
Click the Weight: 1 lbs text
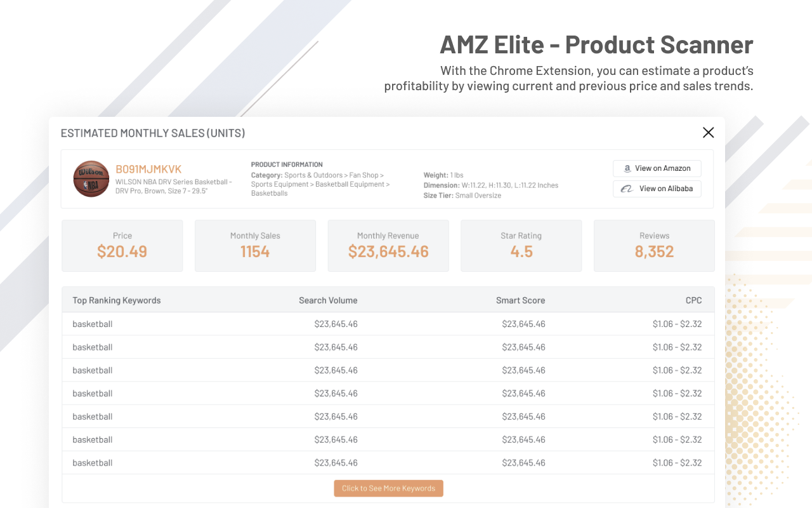(x=443, y=175)
